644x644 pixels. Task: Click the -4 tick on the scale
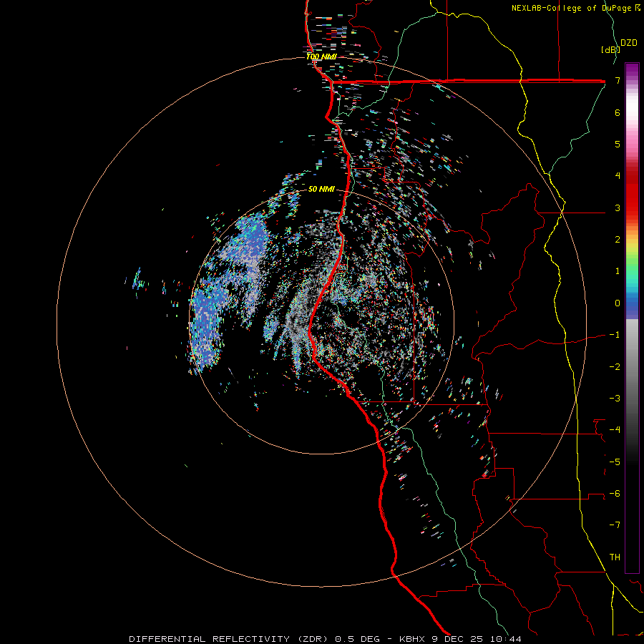tap(615, 430)
